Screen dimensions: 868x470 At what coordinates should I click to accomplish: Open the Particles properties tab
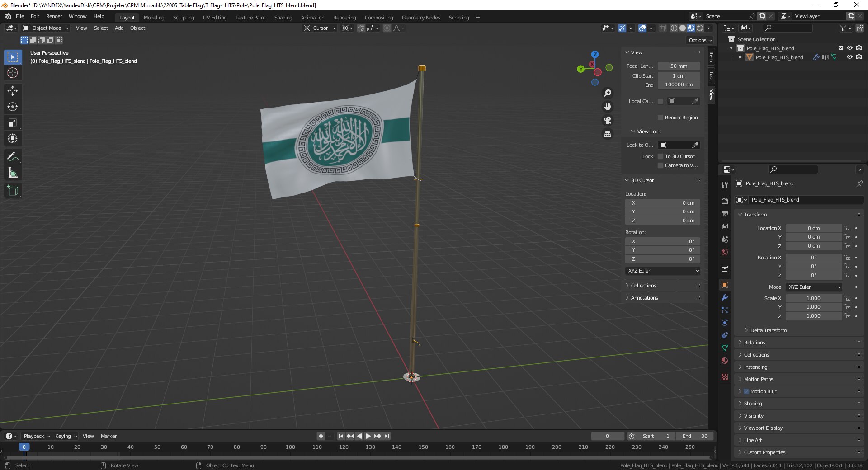[x=725, y=310]
